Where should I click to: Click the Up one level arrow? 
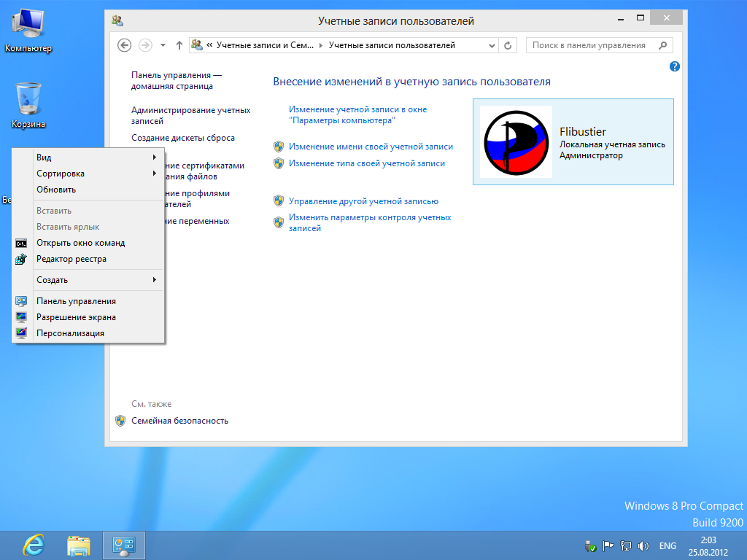click(179, 45)
